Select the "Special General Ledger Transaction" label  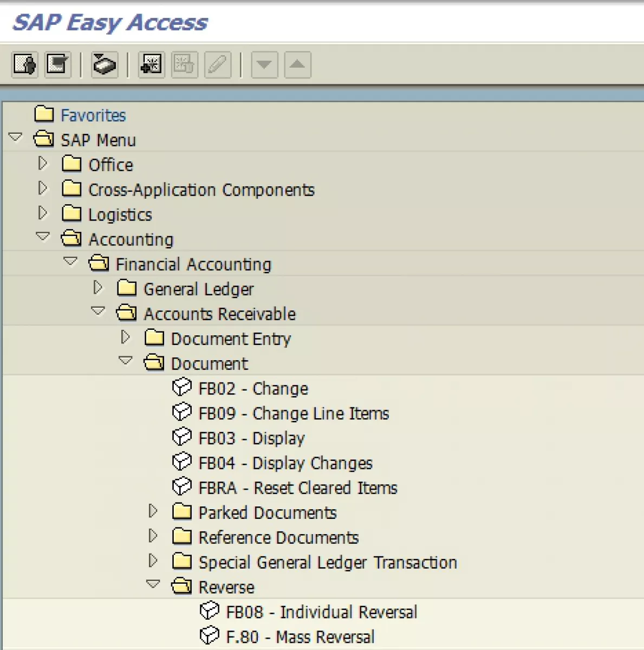coord(328,563)
